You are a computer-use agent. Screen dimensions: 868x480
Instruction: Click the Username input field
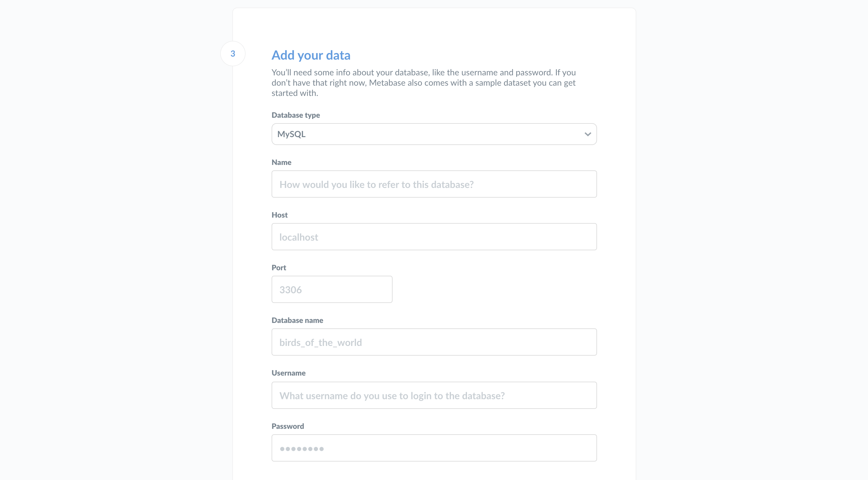434,395
